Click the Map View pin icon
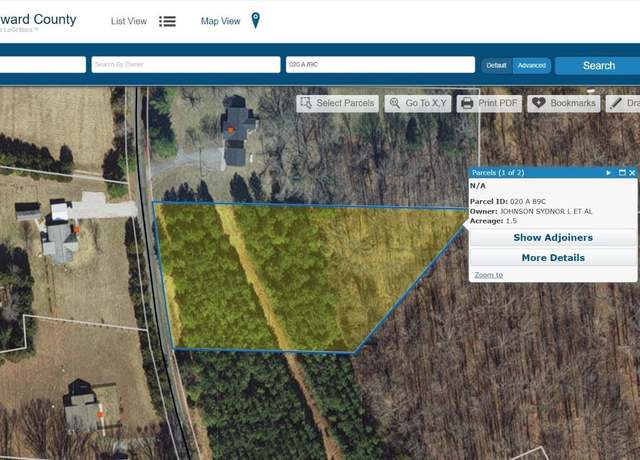640x460 pixels. (x=256, y=20)
